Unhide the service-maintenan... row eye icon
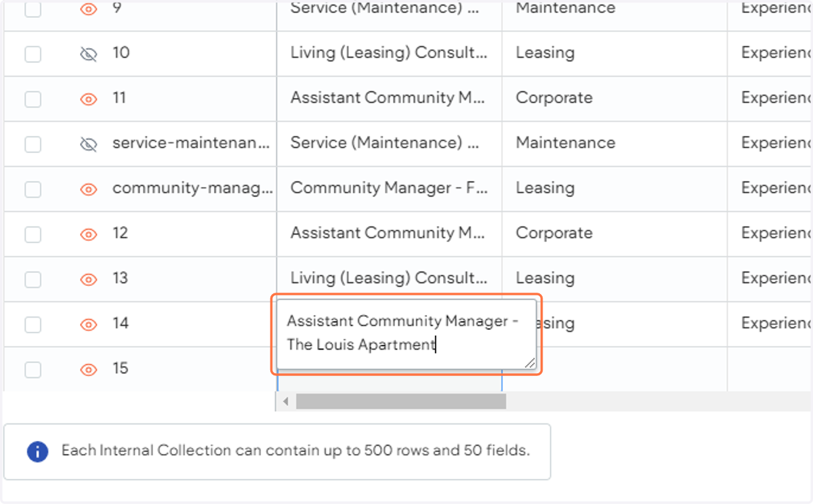The height and width of the screenshot is (504, 813). coord(89,144)
